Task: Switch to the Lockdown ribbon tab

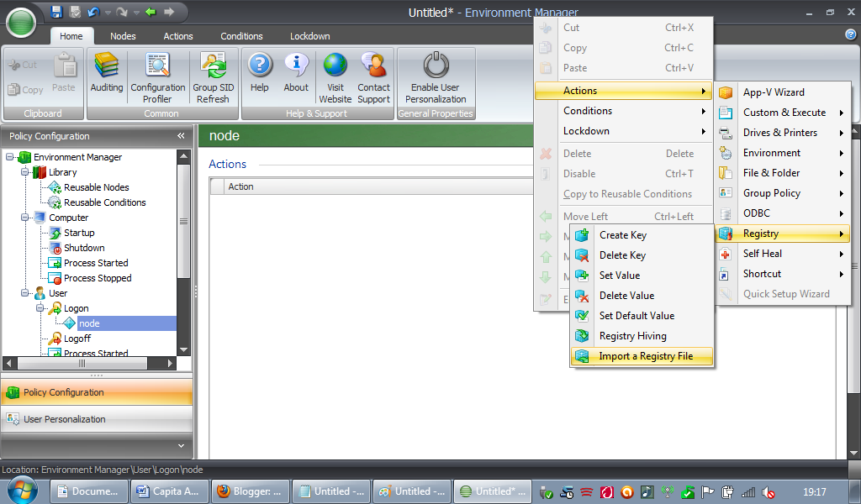Action: coord(310,36)
